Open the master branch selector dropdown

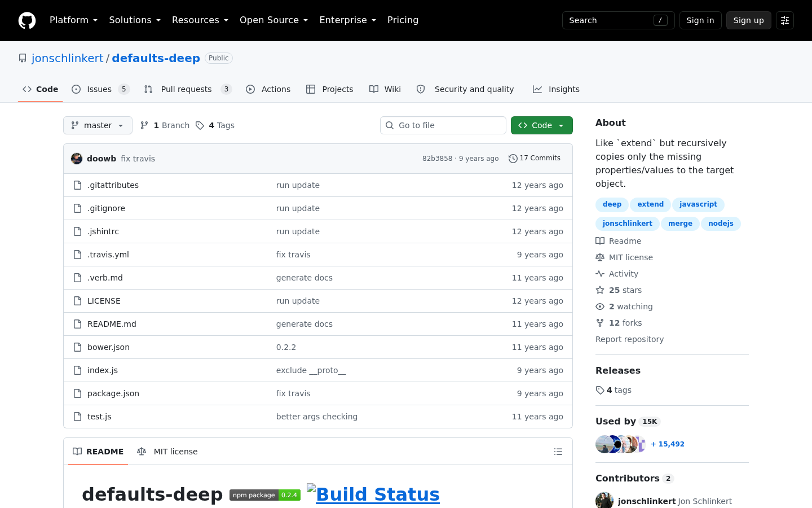tap(98, 125)
